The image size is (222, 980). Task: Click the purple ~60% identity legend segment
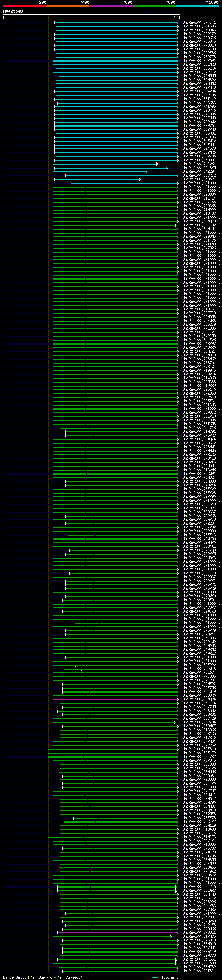point(111,7)
